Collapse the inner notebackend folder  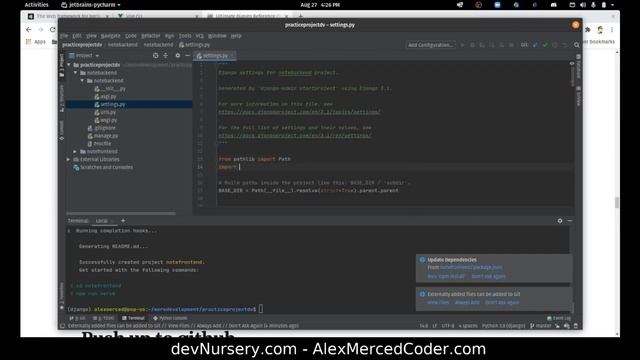coord(82,80)
